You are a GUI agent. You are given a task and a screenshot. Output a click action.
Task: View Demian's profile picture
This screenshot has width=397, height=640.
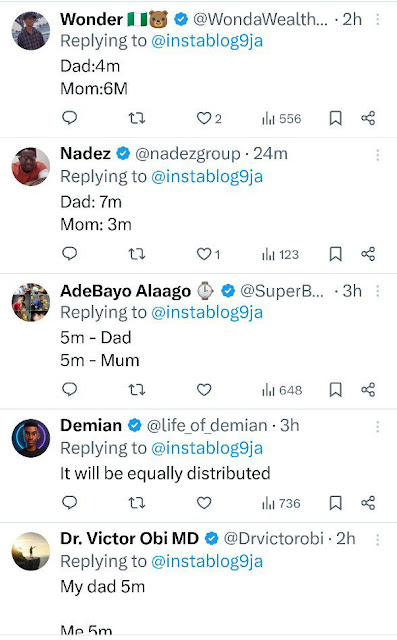(x=31, y=438)
